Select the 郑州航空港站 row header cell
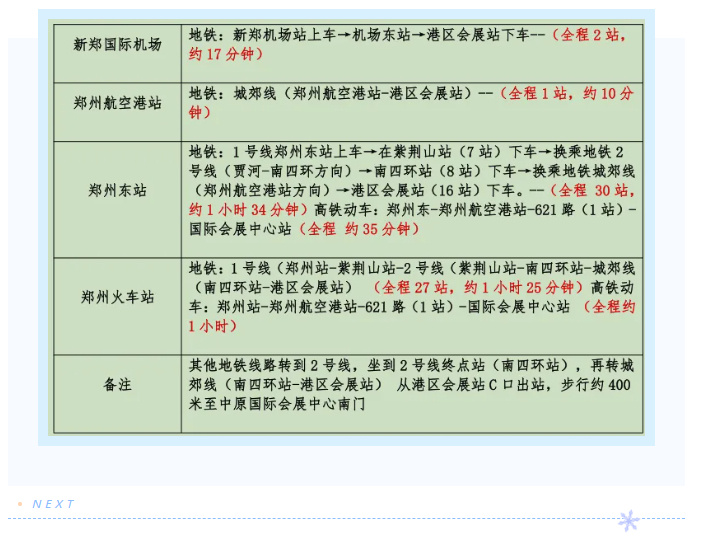 [x=117, y=112]
